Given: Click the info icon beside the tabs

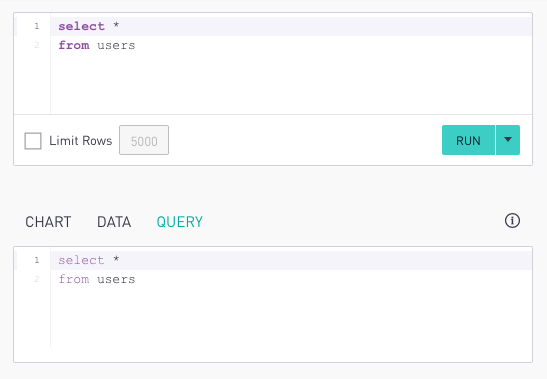Looking at the screenshot, I should click(x=512, y=221).
